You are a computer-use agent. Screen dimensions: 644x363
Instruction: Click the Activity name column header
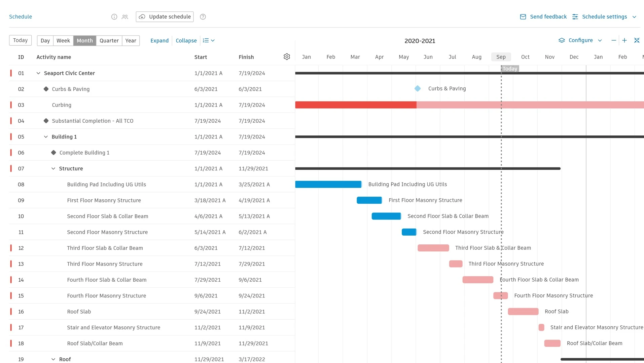[x=54, y=57]
